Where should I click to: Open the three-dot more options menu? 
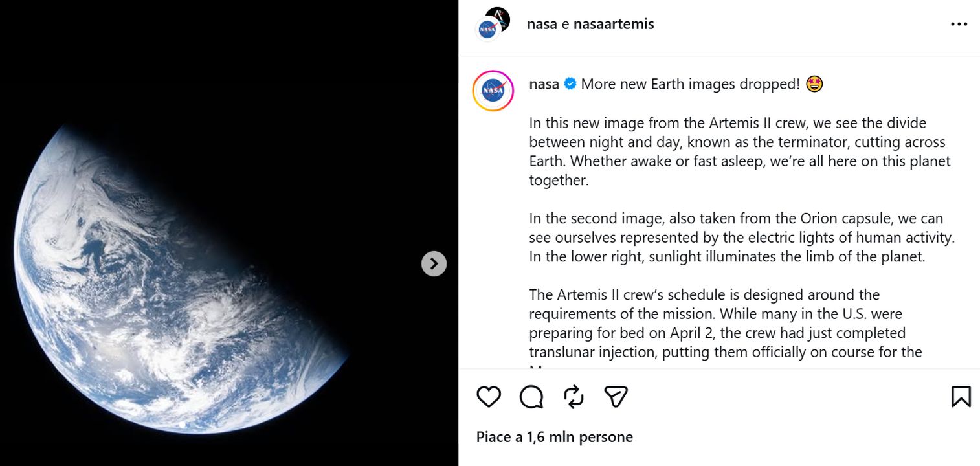coord(959,25)
